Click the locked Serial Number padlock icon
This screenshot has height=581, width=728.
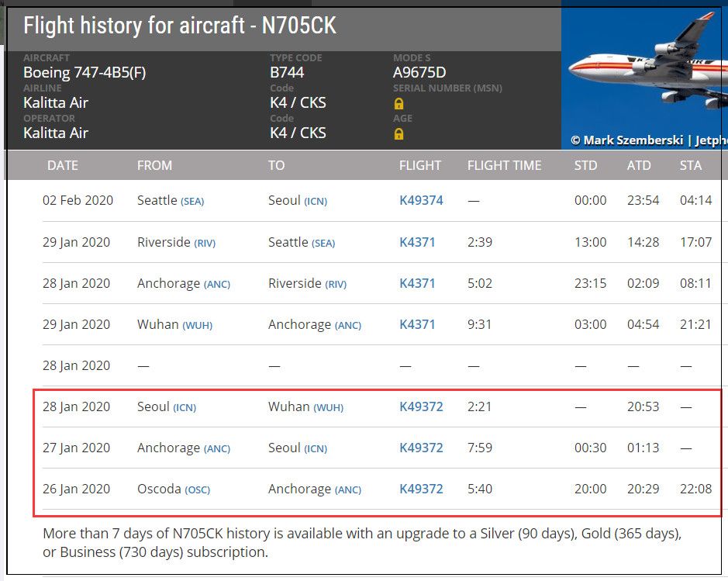pos(399,103)
